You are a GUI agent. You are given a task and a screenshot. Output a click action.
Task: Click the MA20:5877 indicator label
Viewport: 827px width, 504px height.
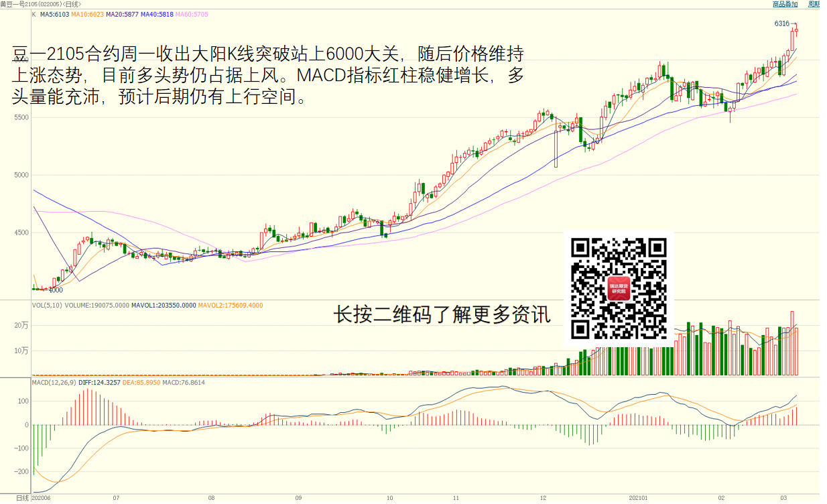[x=121, y=13]
